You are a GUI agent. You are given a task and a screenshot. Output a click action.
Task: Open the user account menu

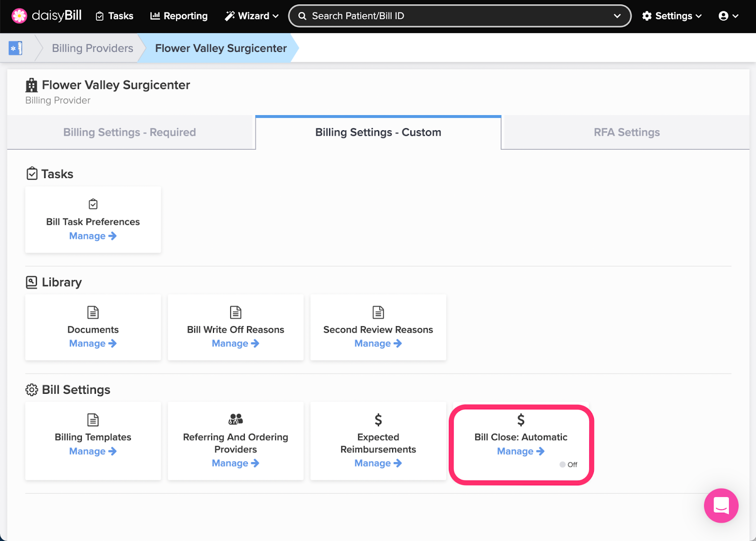click(x=728, y=16)
